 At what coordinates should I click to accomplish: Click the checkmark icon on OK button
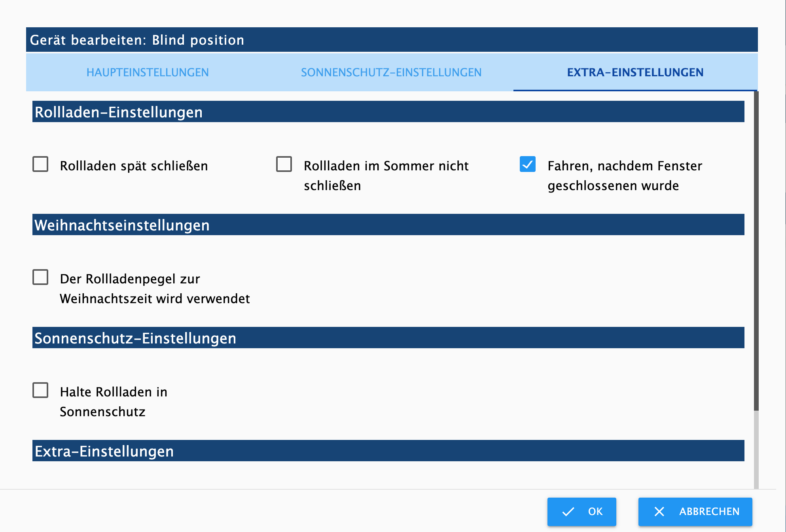(568, 512)
